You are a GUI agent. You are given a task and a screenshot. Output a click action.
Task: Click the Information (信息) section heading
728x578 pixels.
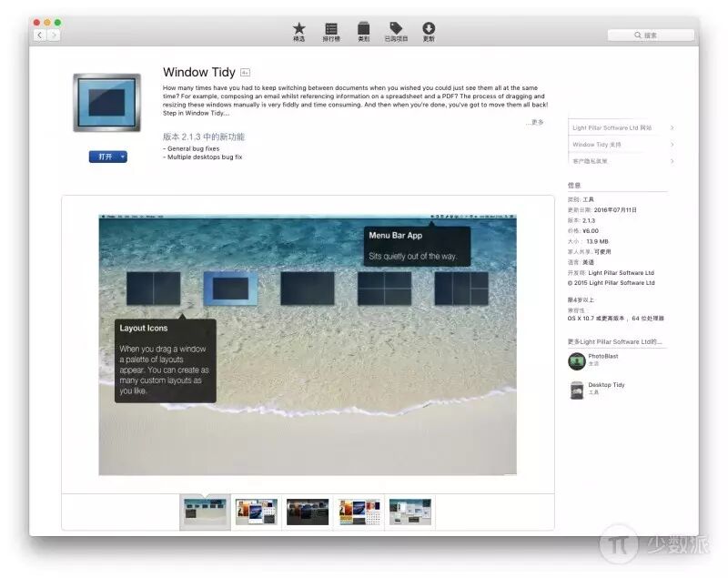click(574, 186)
